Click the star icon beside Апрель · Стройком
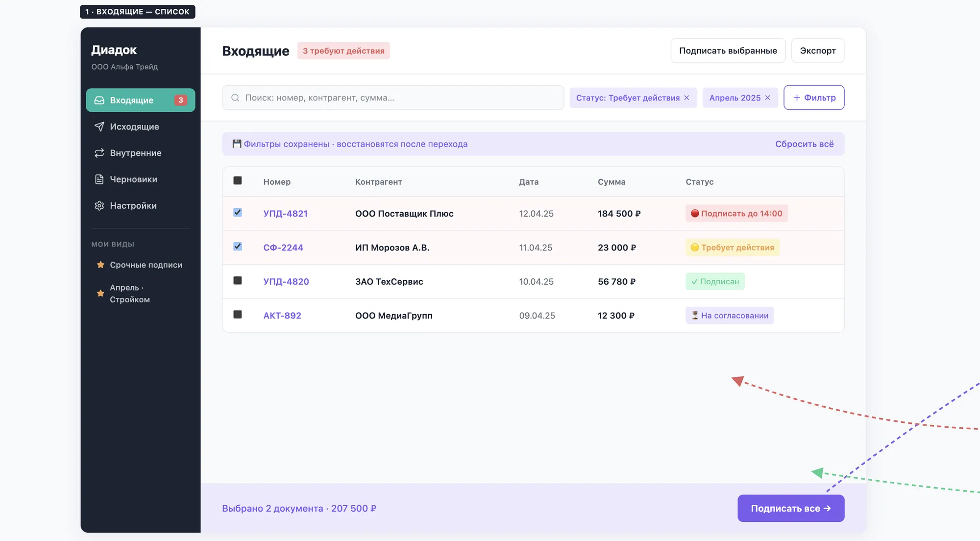980x541 pixels. coord(100,294)
